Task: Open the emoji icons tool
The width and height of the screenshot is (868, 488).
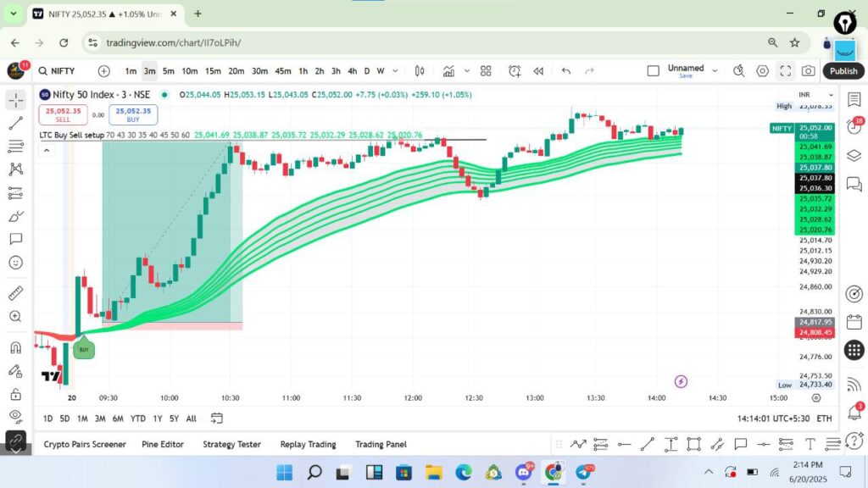Action: pos(15,263)
